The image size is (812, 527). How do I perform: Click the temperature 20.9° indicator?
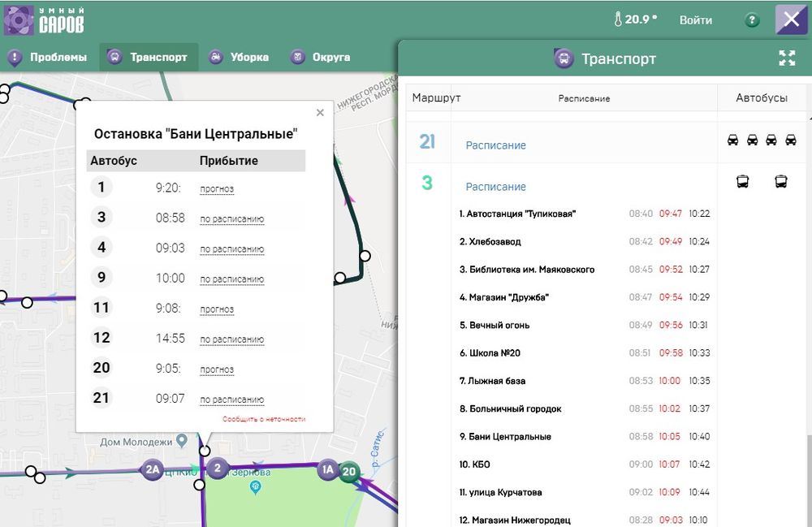coord(636,19)
